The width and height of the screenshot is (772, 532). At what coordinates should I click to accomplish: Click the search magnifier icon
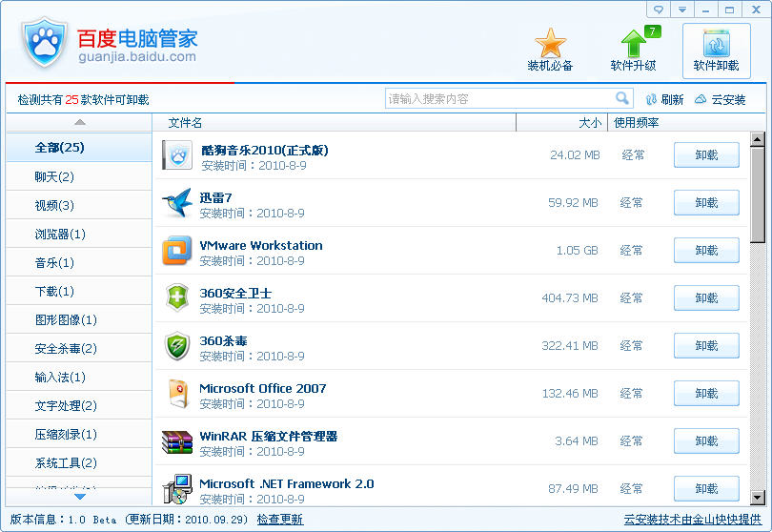pos(622,98)
